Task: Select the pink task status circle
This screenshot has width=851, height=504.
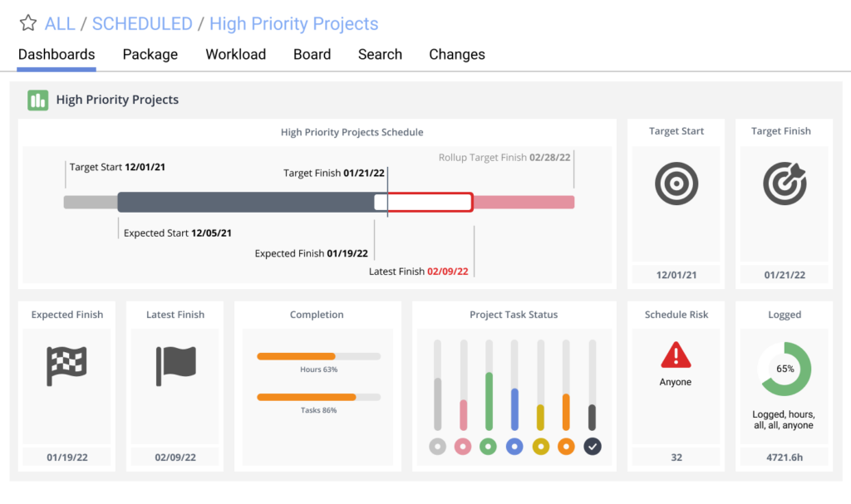Action: point(463,447)
